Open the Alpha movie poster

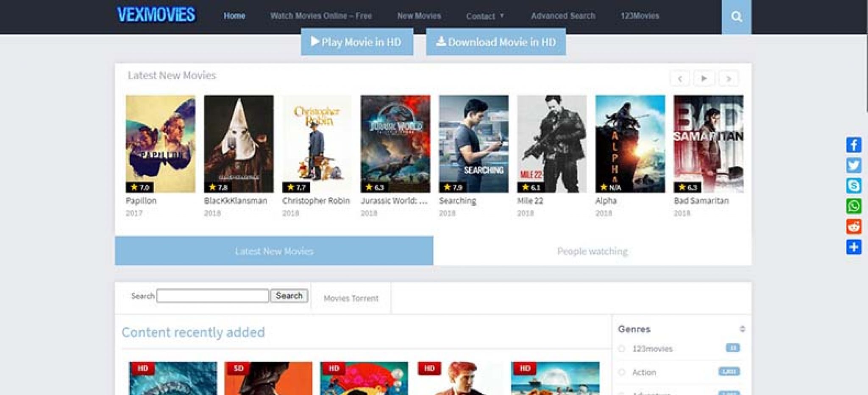[x=630, y=144]
